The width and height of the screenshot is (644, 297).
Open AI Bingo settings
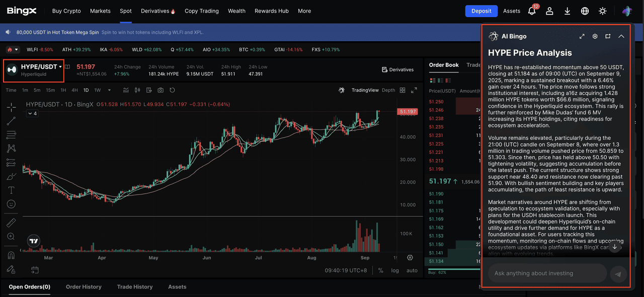click(x=595, y=36)
